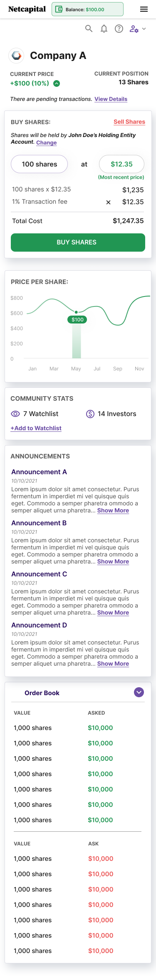
Task: Open the notifications bell
Action: pos(104,29)
